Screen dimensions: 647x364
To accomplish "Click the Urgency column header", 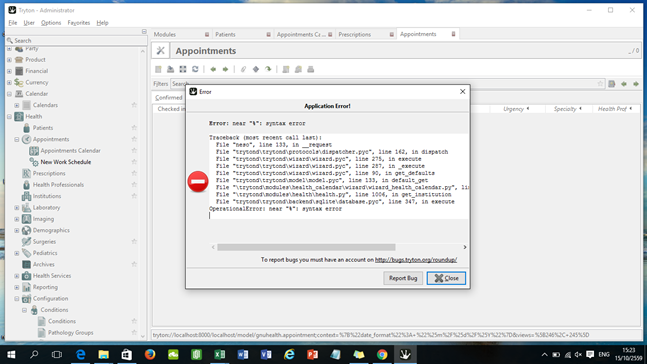I will click(x=517, y=109).
